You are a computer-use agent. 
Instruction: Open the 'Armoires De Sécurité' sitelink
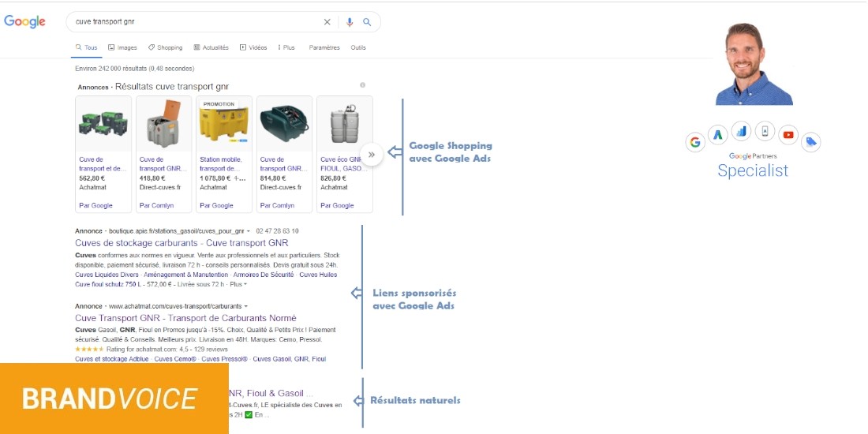coord(264,275)
